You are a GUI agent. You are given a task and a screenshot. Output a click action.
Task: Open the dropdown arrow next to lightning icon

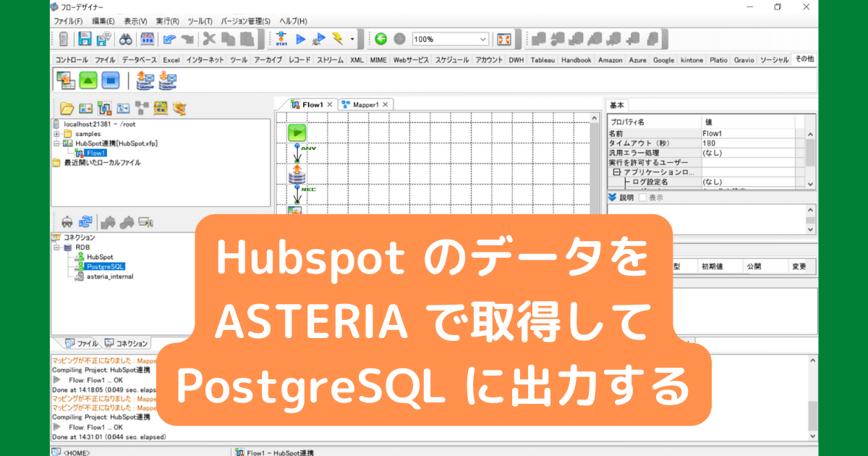click(x=352, y=39)
